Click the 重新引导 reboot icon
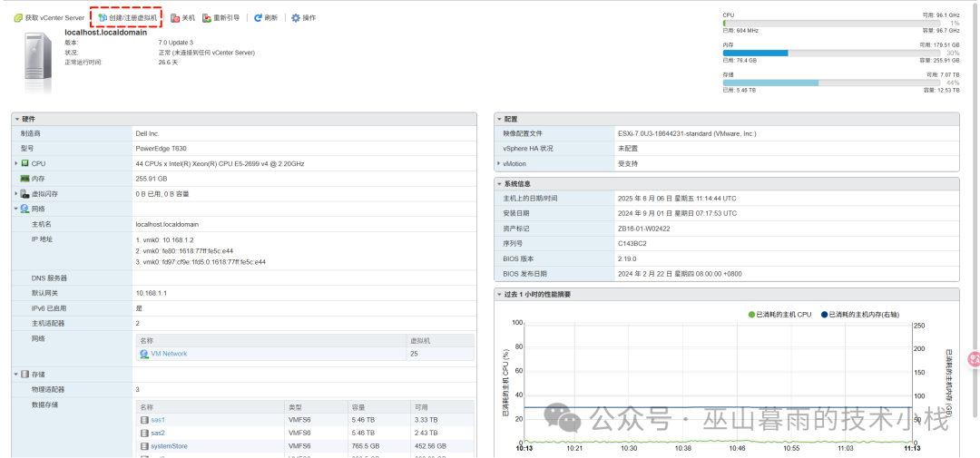 207,18
